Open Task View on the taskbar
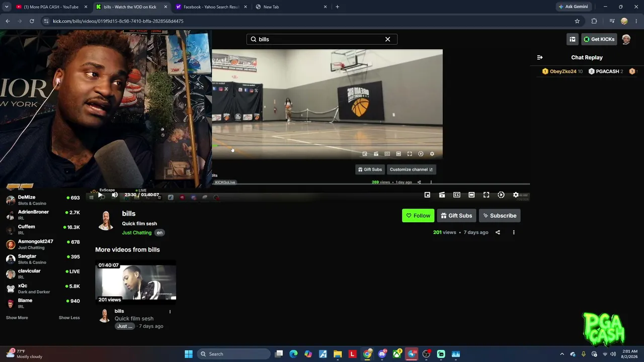644x362 pixels. (279, 354)
